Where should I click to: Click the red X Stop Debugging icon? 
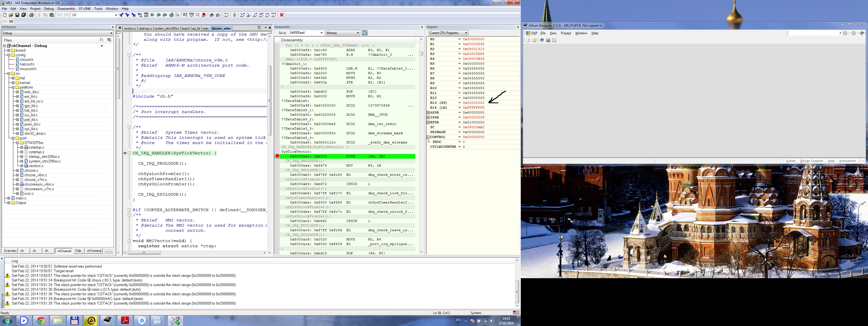pyautogui.click(x=282, y=15)
